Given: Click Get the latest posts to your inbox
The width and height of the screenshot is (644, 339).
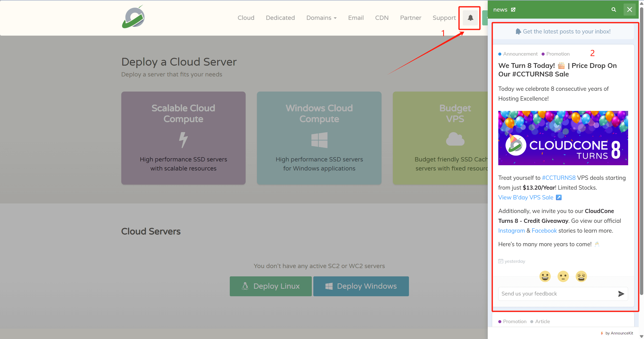Looking at the screenshot, I should click(563, 31).
